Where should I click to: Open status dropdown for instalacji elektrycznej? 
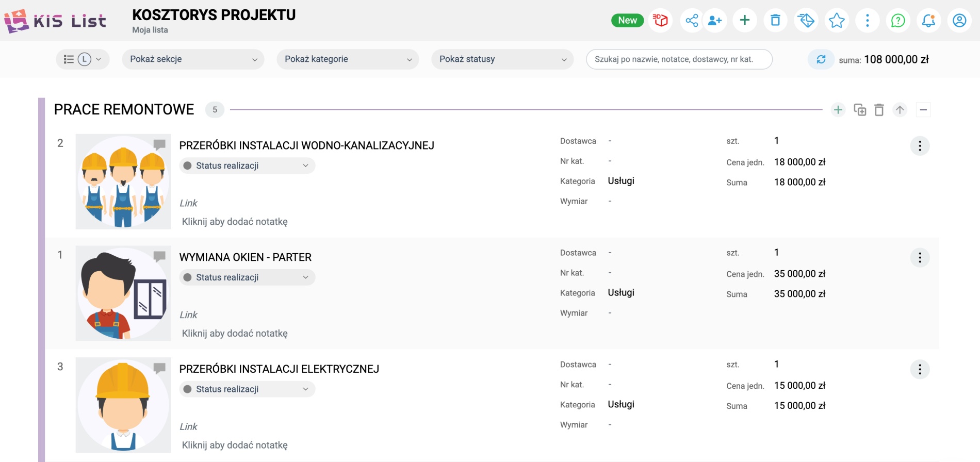[x=247, y=389]
